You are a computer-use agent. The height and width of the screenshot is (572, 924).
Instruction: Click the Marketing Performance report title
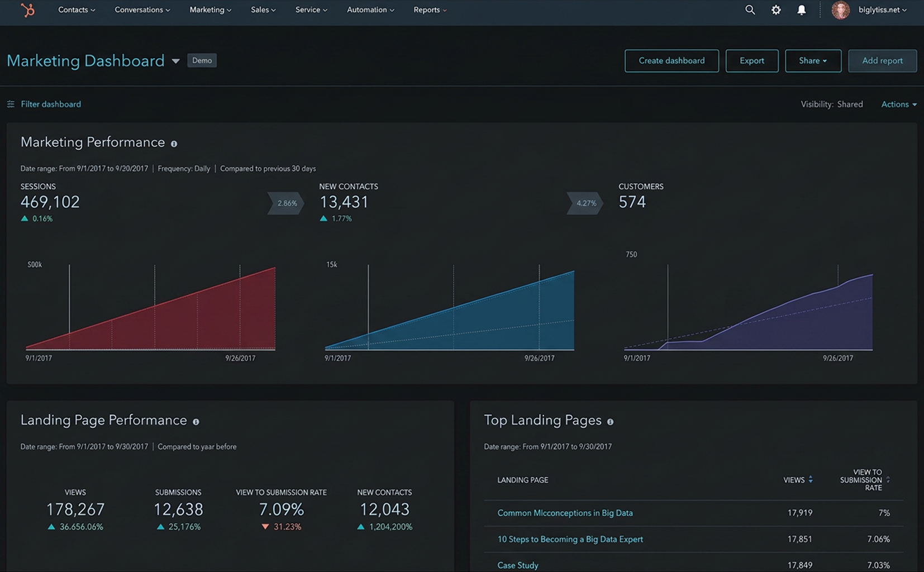pyautogui.click(x=93, y=142)
